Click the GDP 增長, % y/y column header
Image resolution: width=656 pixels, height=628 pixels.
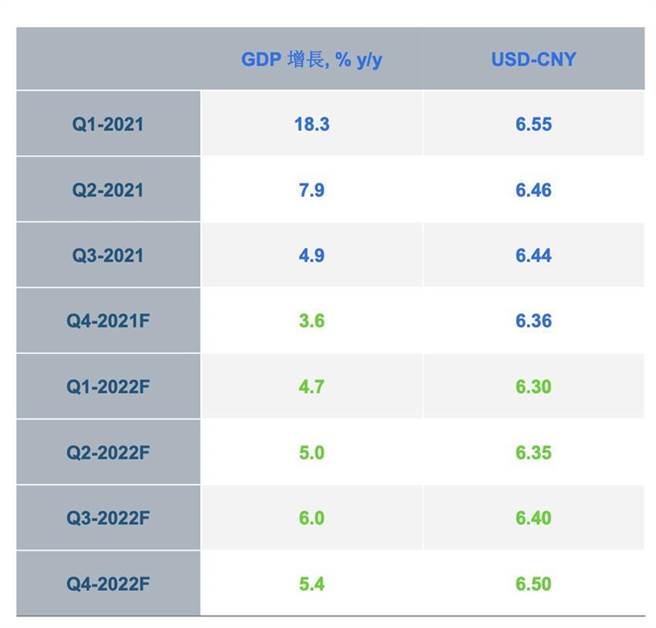(311, 59)
